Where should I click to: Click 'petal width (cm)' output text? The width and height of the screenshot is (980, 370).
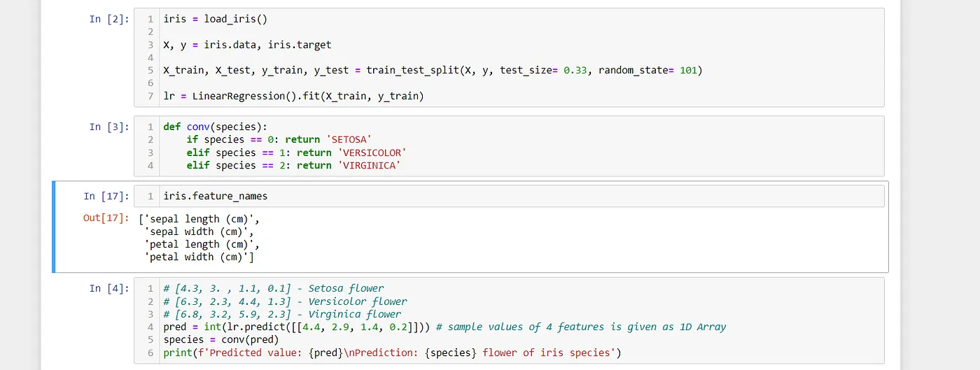click(199, 257)
